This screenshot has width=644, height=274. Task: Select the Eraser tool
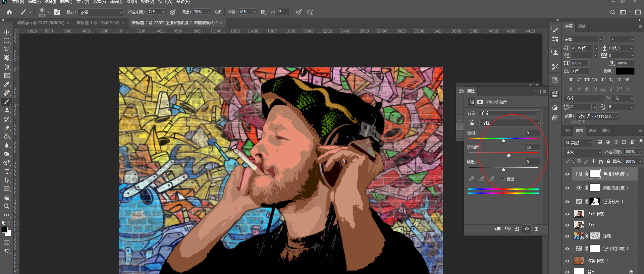[x=7, y=128]
